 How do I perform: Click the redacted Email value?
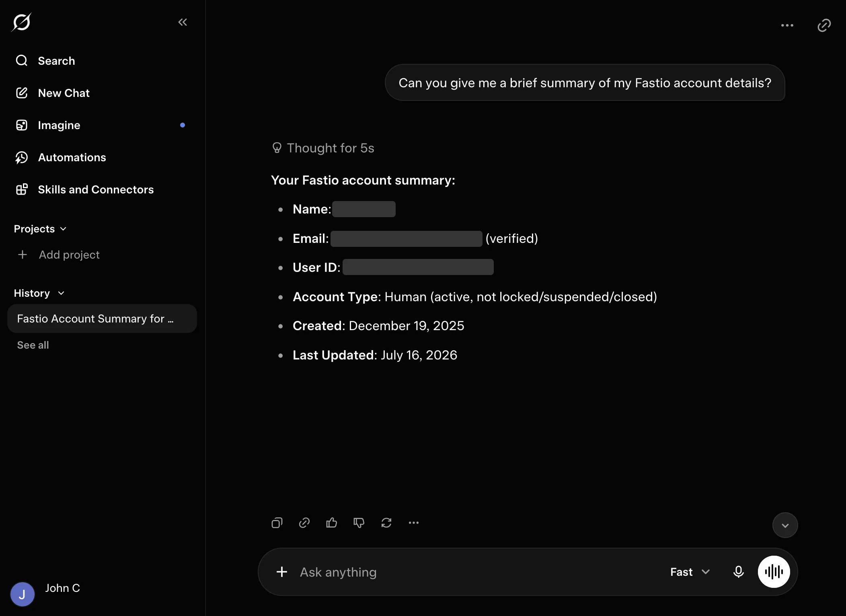(407, 238)
